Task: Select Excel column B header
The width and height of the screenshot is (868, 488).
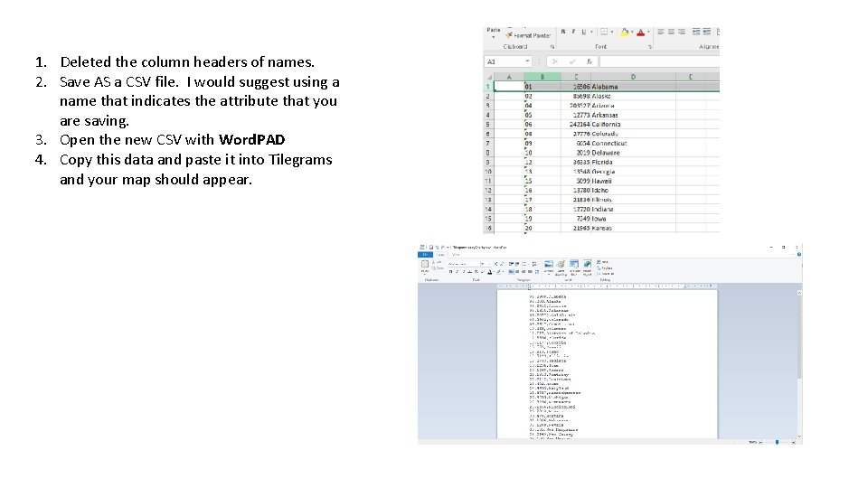Action: click(x=542, y=77)
